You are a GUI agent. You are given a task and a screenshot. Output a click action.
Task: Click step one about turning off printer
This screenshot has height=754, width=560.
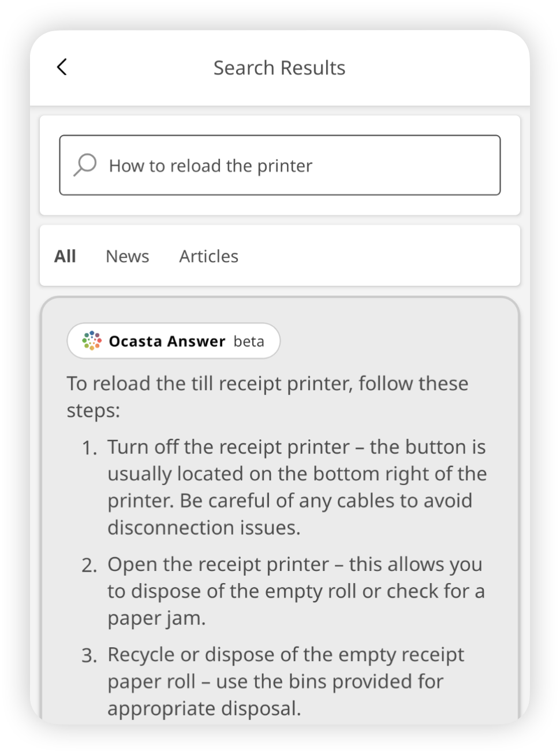[x=297, y=487]
